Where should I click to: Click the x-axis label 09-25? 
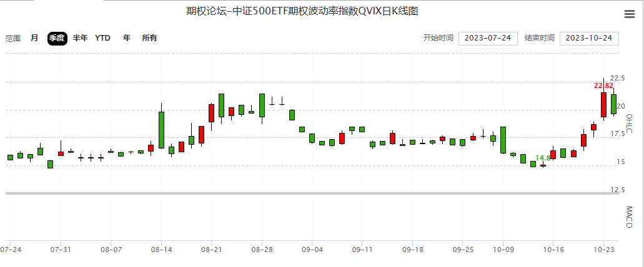click(x=462, y=250)
